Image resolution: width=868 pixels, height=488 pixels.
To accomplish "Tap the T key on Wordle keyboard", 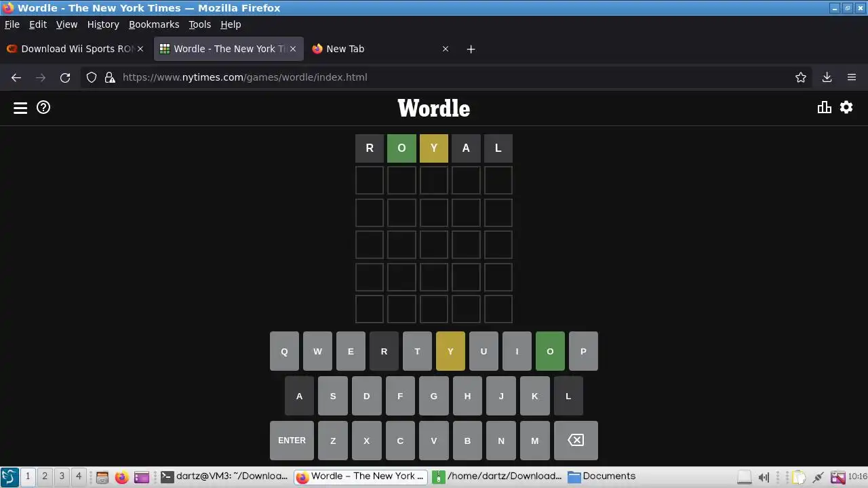I will click(x=417, y=351).
